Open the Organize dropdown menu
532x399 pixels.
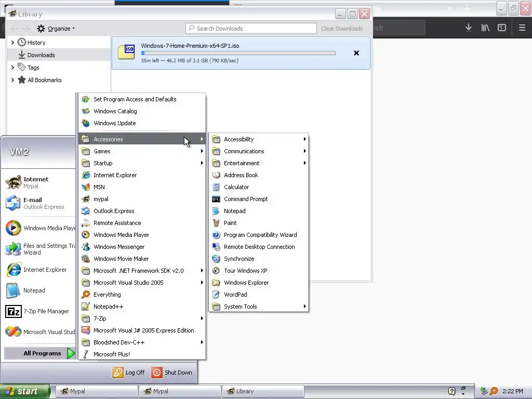(x=56, y=29)
